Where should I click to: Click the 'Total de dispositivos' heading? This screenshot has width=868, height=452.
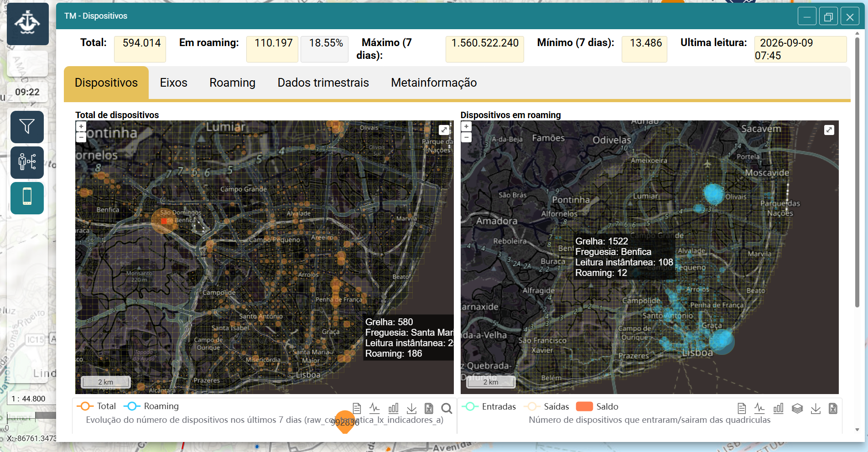(x=117, y=115)
